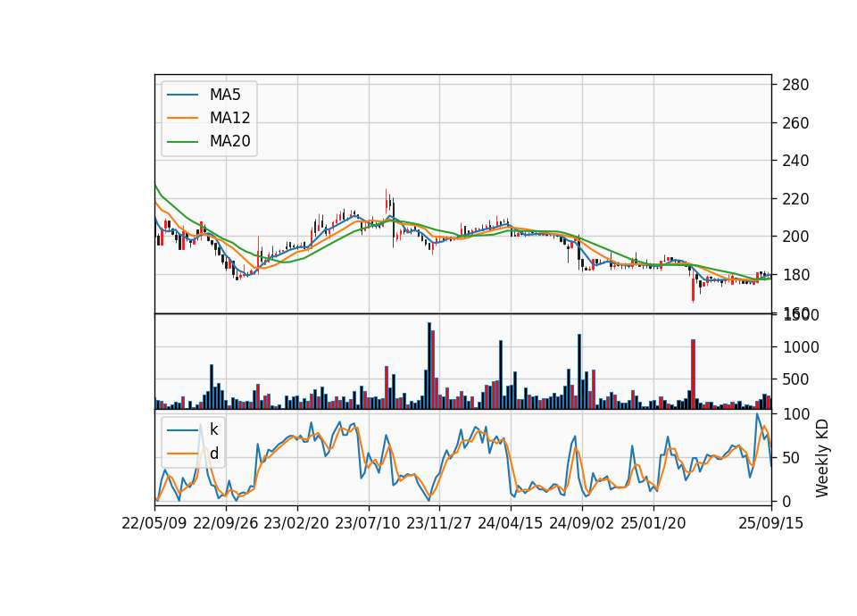The height and width of the screenshot is (616, 857).
Task: Click the 50 KD axis label
Action: (x=792, y=457)
